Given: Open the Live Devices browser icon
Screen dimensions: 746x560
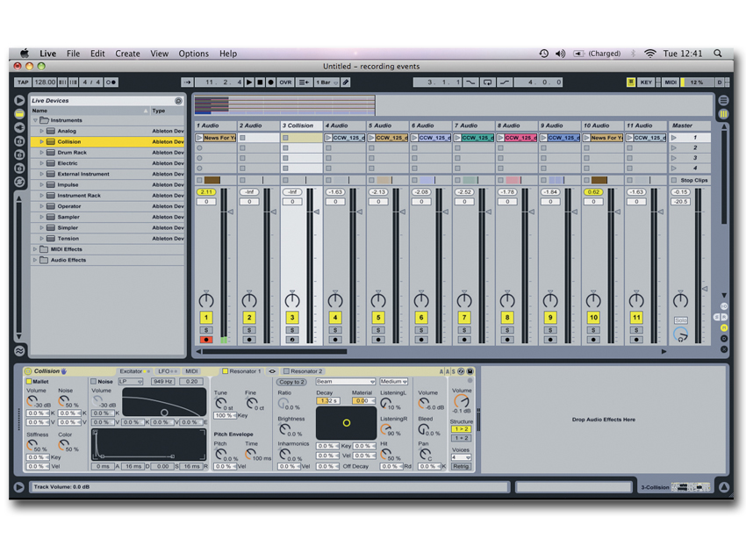Looking at the screenshot, I should (19, 114).
